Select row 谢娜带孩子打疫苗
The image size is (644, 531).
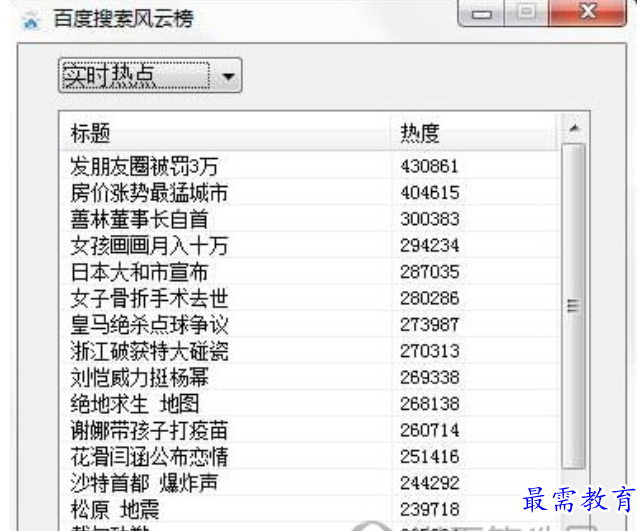pyautogui.click(x=309, y=430)
